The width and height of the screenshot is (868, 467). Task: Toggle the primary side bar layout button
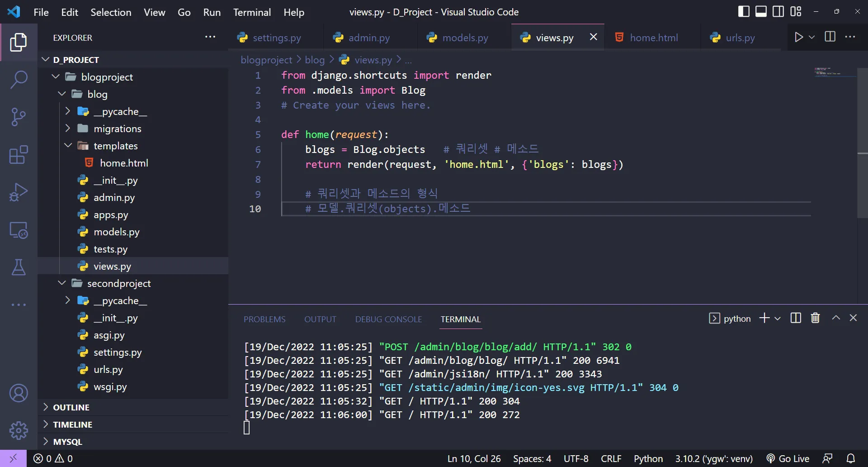[744, 12]
